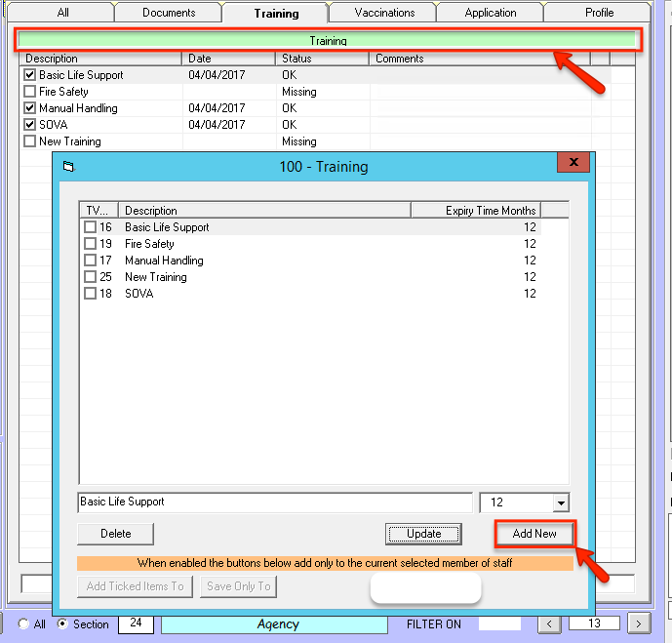The height and width of the screenshot is (643, 672).
Task: Switch to the Profile tab
Action: tap(599, 13)
